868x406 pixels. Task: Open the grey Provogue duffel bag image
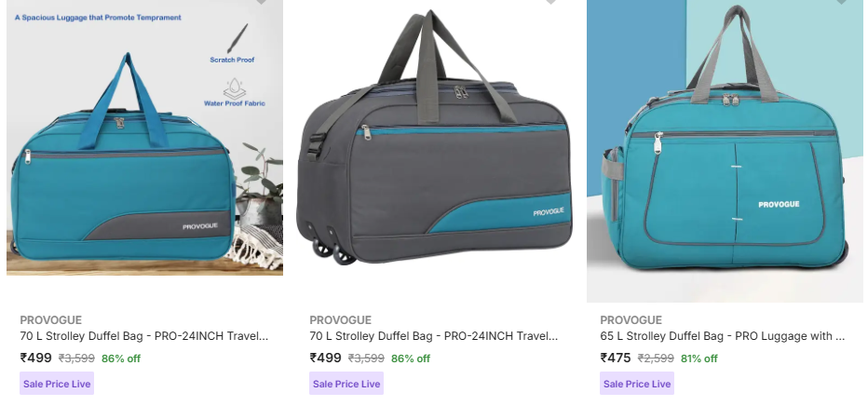(435, 137)
